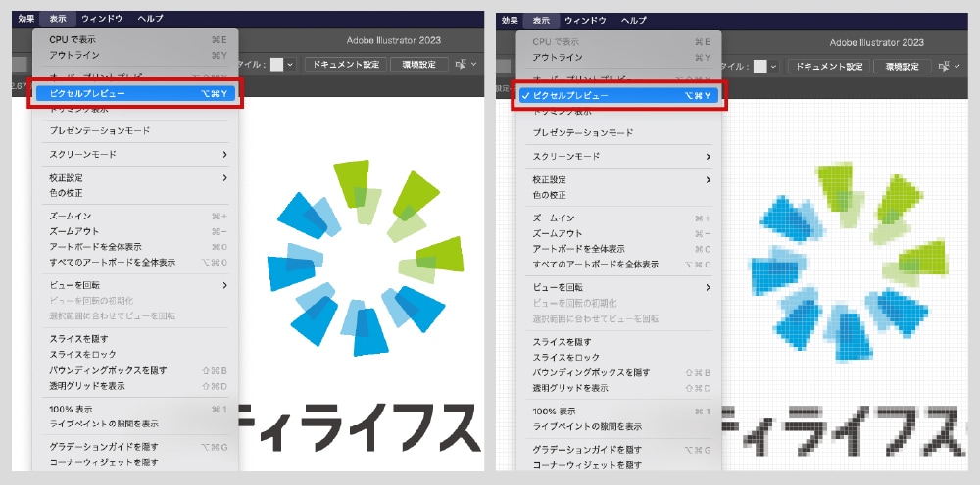Select アートボードを全体表示 in left screenshot
The width and height of the screenshot is (980, 485).
point(135,247)
